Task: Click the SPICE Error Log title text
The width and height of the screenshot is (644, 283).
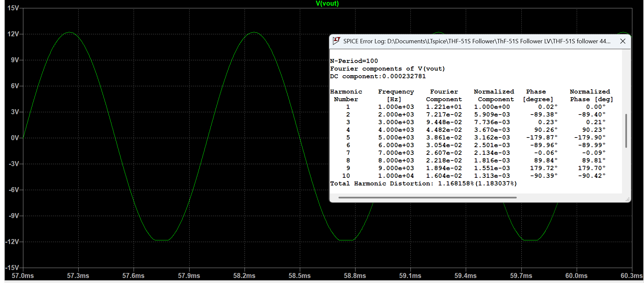Action: (477, 41)
